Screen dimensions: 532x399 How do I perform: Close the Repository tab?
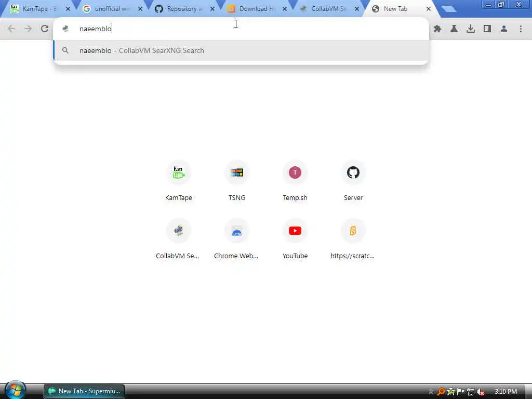point(212,9)
